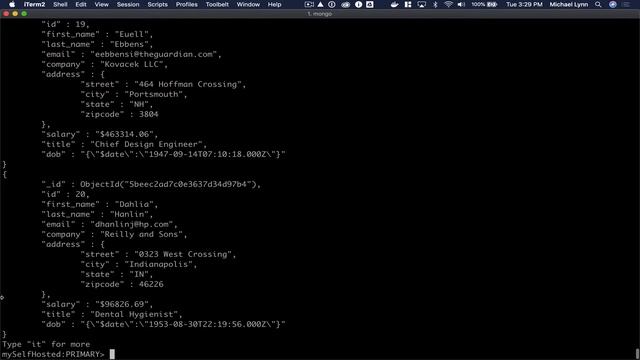Click the 'Type "it" for more' line
Viewport: 640px width, 360px height.
coord(46,344)
